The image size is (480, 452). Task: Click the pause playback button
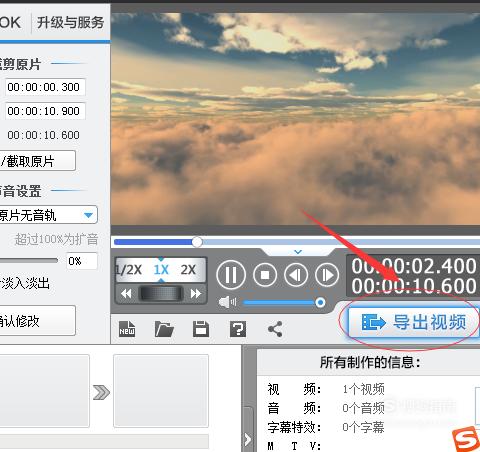(x=231, y=275)
